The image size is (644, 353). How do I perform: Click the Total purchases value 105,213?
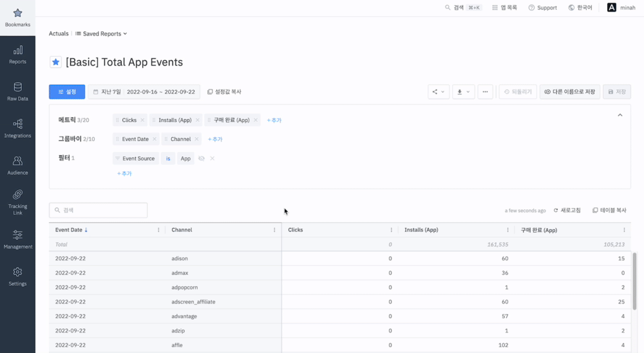tap(614, 245)
